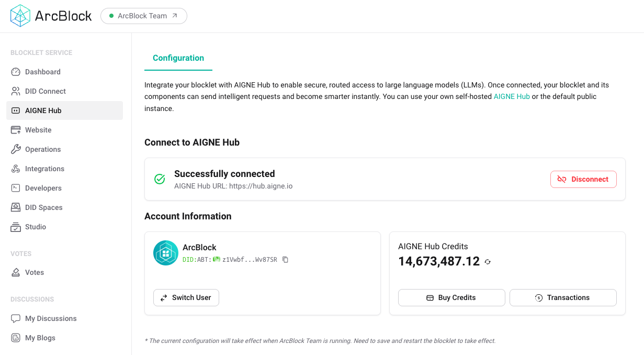The height and width of the screenshot is (355, 644).
Task: Open DID Spaces
Action: [44, 207]
